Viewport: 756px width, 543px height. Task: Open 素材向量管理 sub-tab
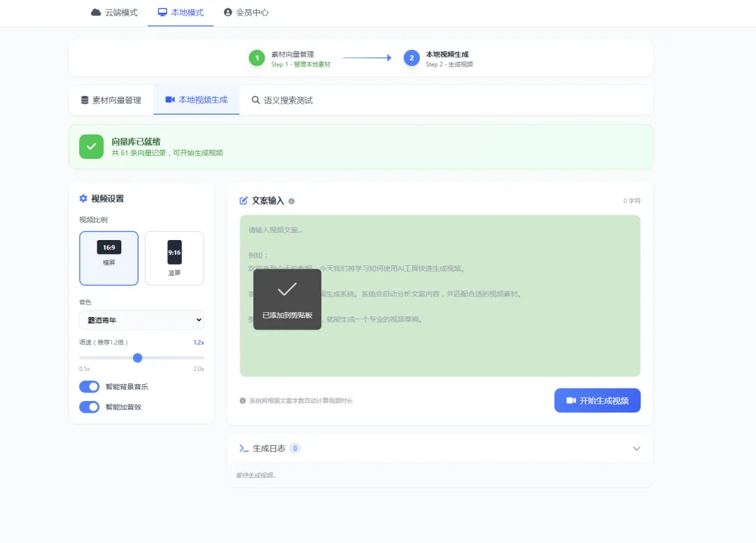tap(111, 100)
